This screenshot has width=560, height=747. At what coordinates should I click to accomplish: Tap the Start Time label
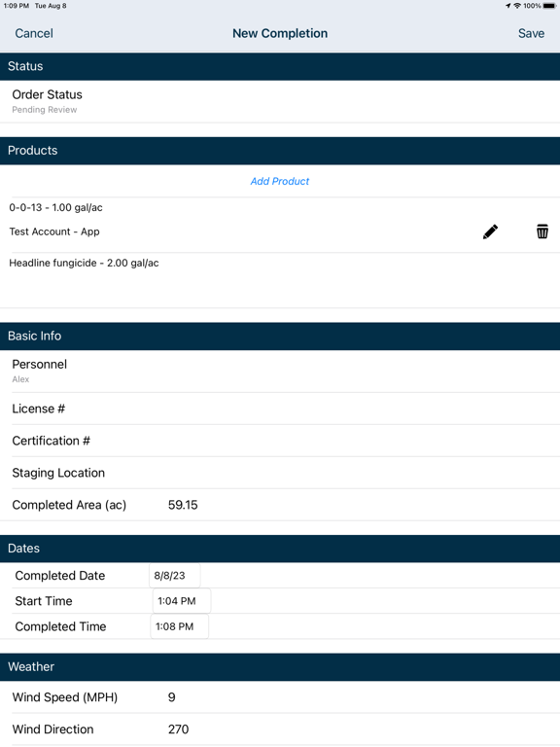tap(44, 601)
